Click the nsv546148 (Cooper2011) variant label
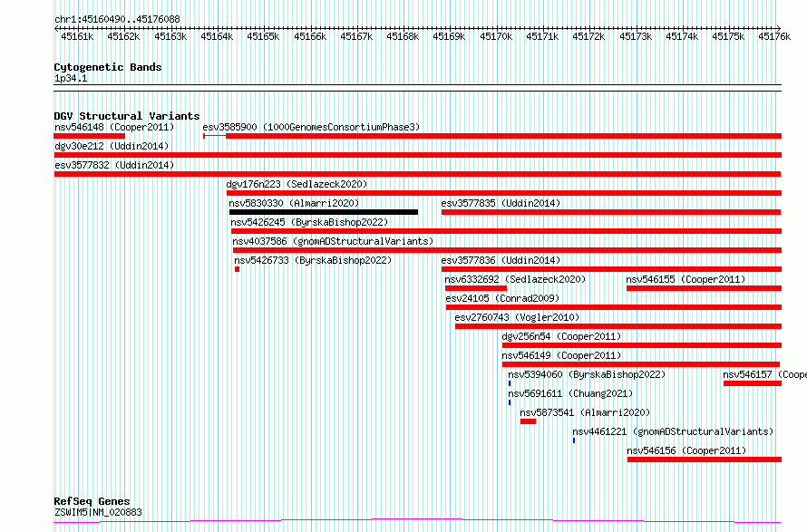This screenshot has height=532, width=807. pyautogui.click(x=114, y=127)
